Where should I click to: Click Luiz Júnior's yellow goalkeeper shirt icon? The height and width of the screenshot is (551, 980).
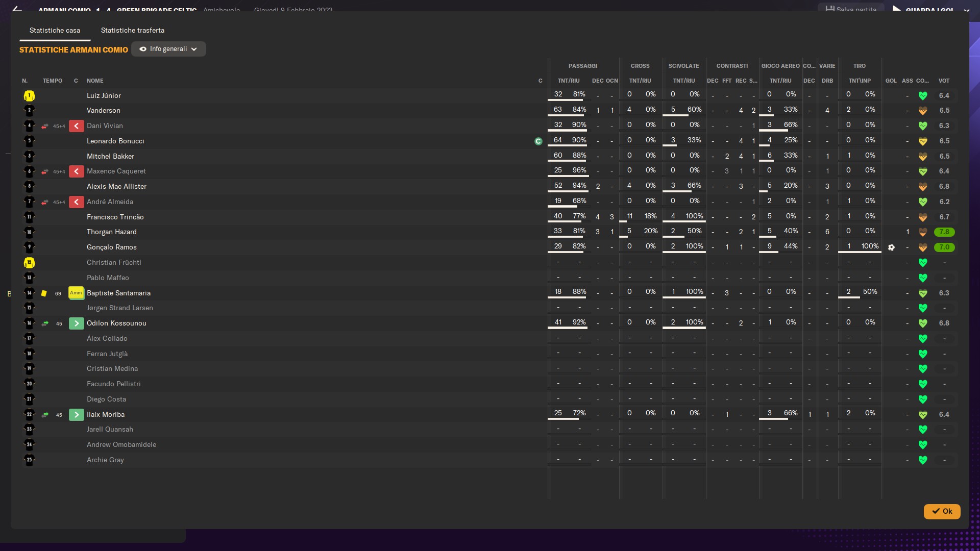point(29,96)
